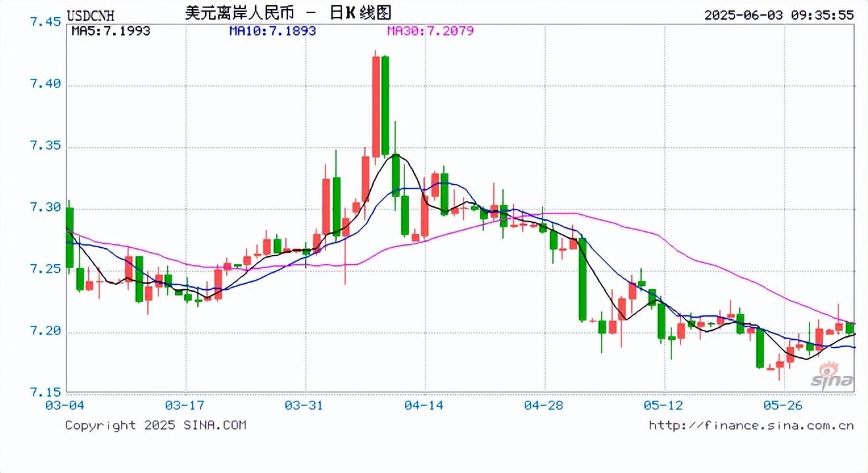
Task: Click the chart title 美元离岸人民币 日K线图
Action: click(x=288, y=14)
